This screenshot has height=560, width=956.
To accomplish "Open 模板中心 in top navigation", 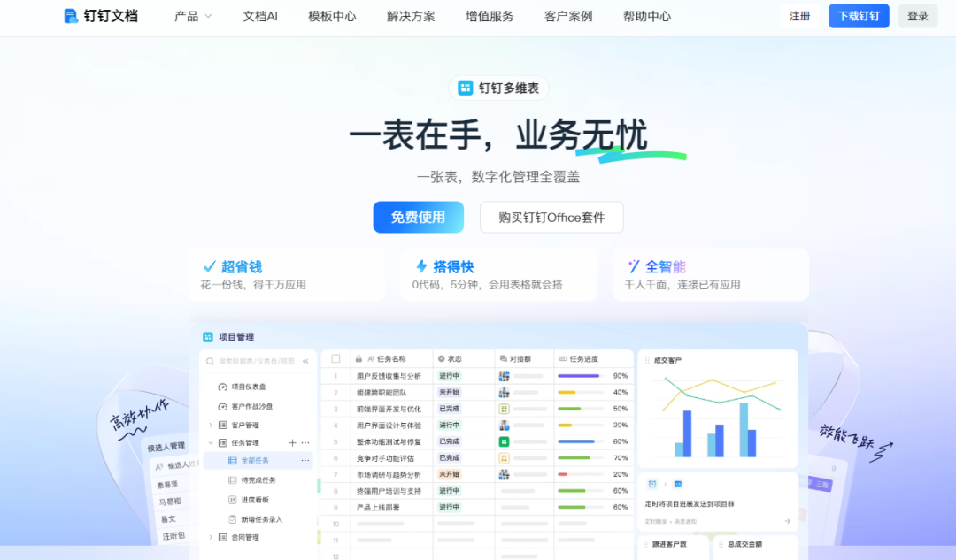I will click(332, 17).
